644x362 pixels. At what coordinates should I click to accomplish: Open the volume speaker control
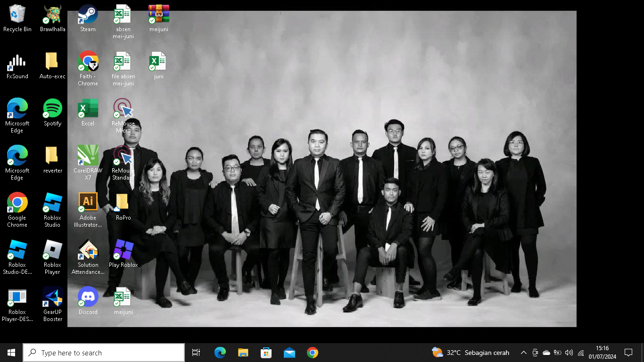tap(569, 353)
